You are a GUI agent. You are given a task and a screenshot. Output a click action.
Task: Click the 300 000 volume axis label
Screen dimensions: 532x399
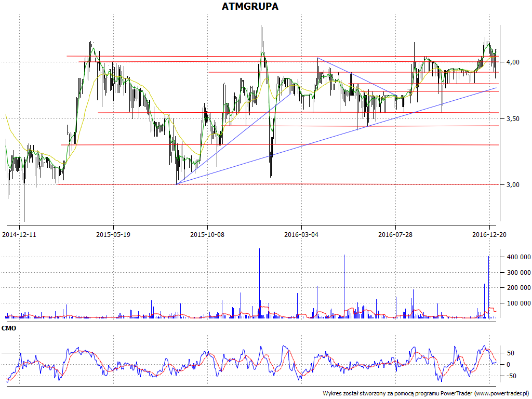point(518,272)
